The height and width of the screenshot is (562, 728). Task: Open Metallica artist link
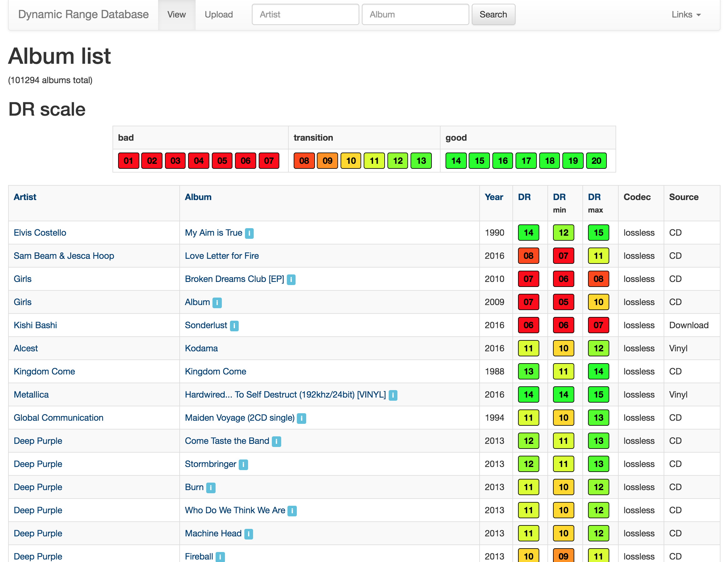(x=31, y=394)
